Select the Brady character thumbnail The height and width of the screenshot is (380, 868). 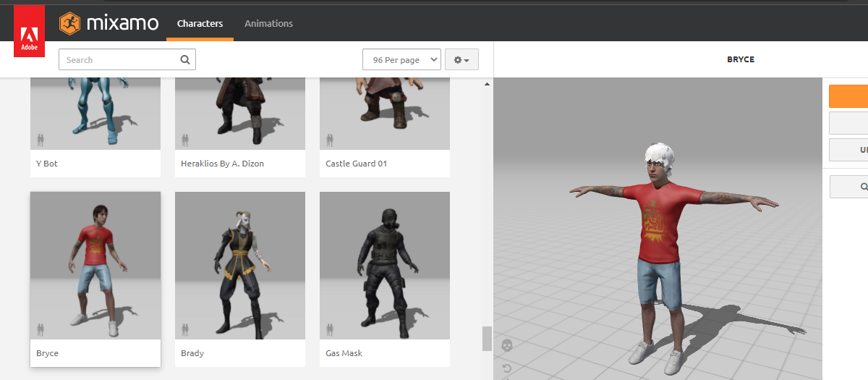tap(240, 266)
